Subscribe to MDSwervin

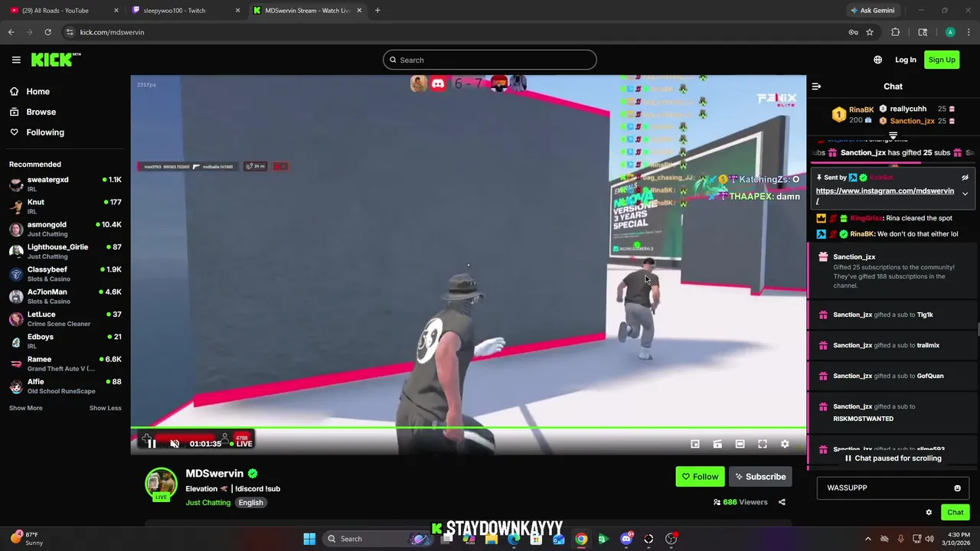coord(760,477)
